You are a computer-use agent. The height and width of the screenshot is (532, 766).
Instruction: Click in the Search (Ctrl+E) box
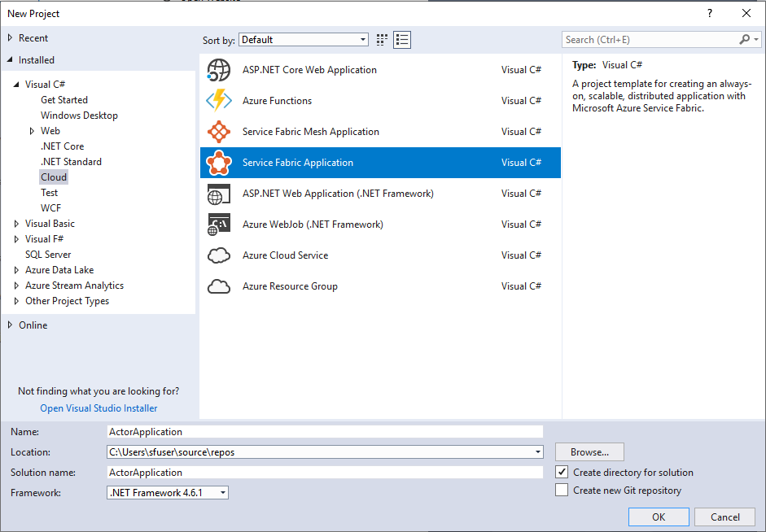[x=643, y=38]
